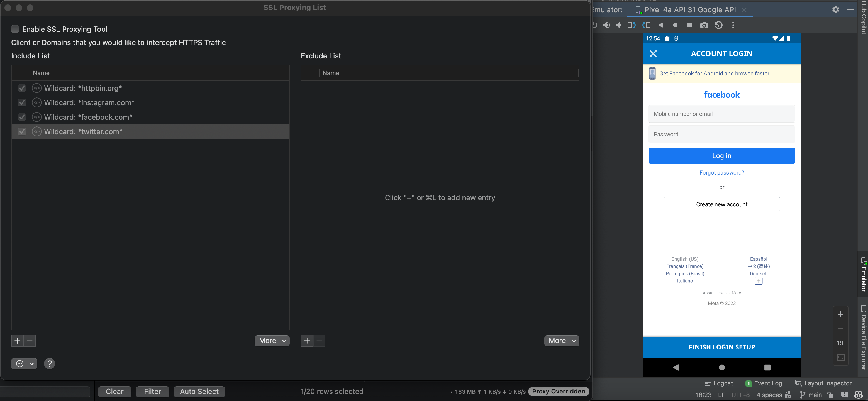Image resolution: width=868 pixels, height=401 pixels.
Task: Click the Mobile number or email field
Action: 721,114
